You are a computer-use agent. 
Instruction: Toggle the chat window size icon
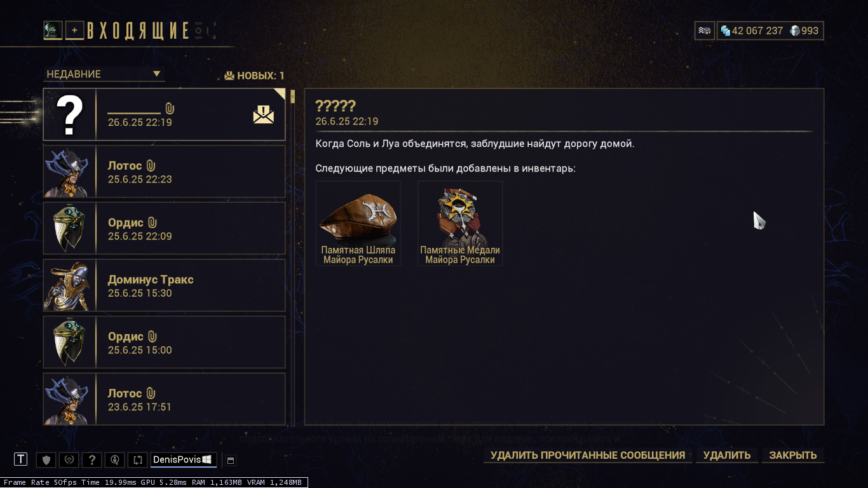[x=231, y=460]
